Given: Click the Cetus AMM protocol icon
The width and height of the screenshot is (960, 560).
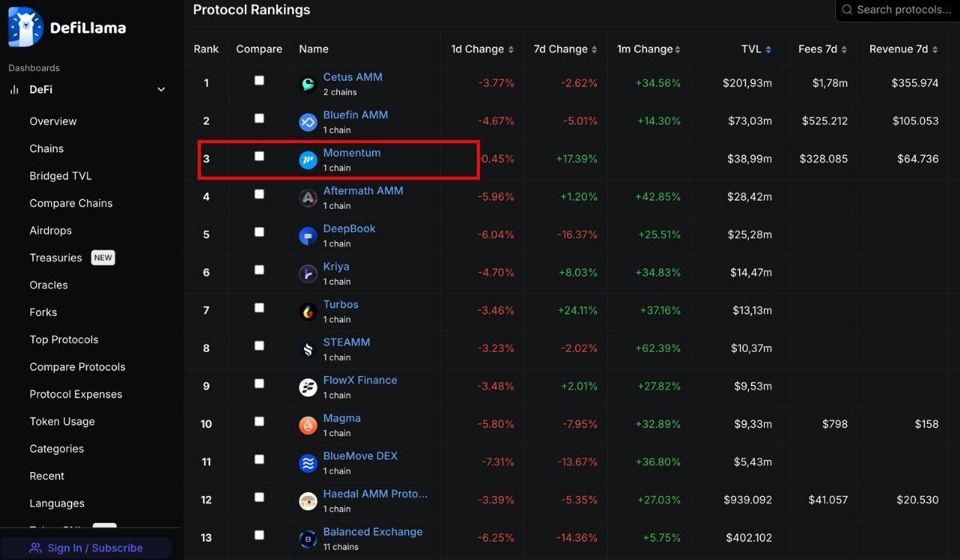Looking at the screenshot, I should [308, 84].
